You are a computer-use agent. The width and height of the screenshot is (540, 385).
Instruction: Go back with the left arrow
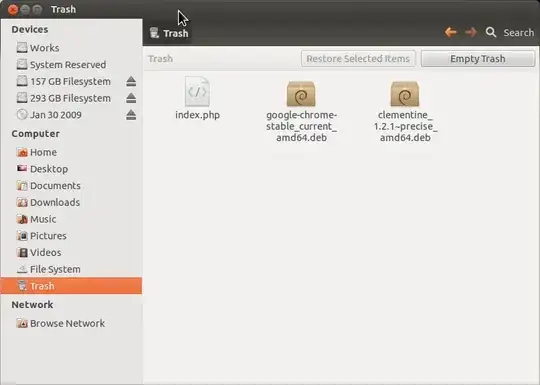coord(450,32)
